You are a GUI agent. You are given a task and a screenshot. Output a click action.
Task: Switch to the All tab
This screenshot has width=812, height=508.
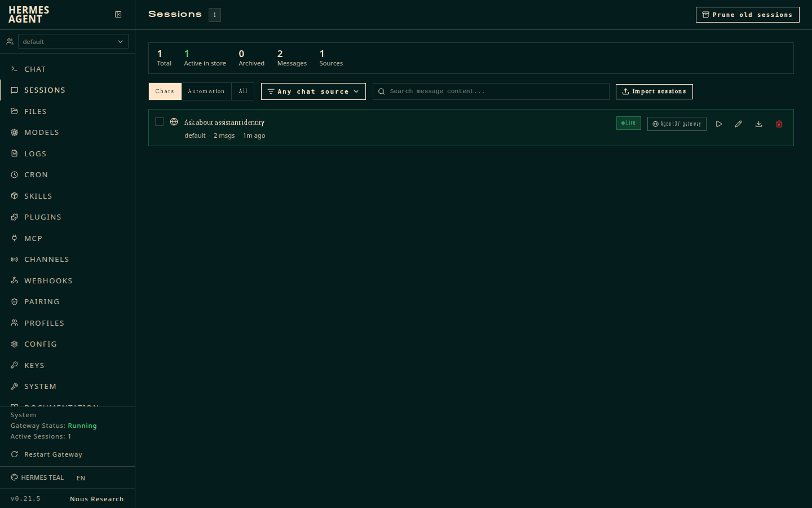coord(243,91)
